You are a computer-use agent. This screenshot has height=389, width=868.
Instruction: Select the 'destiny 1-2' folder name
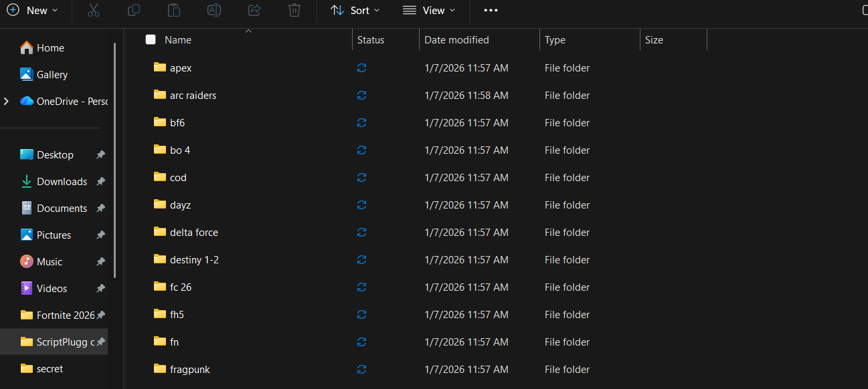pos(194,260)
